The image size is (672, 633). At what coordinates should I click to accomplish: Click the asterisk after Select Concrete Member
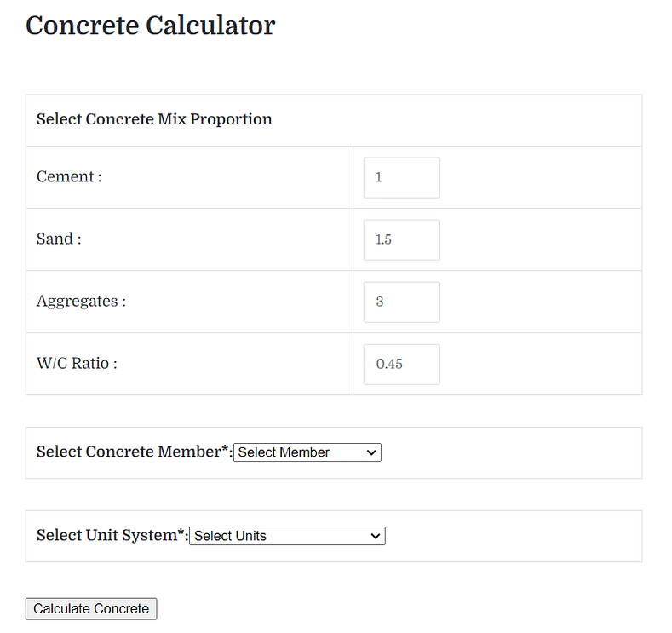pyautogui.click(x=225, y=449)
